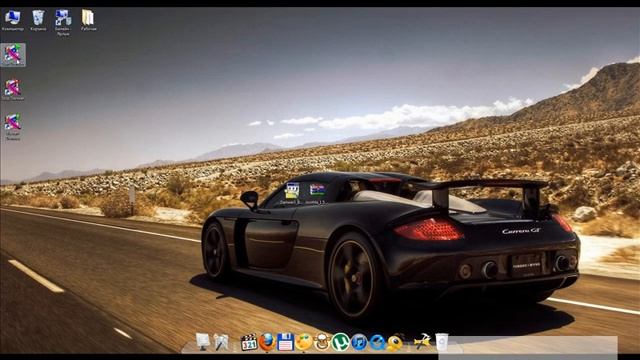The width and height of the screenshot is (640, 360).
Task: Open the Denwer3 installer icon on desktop
Action: pyautogui.click(x=291, y=193)
